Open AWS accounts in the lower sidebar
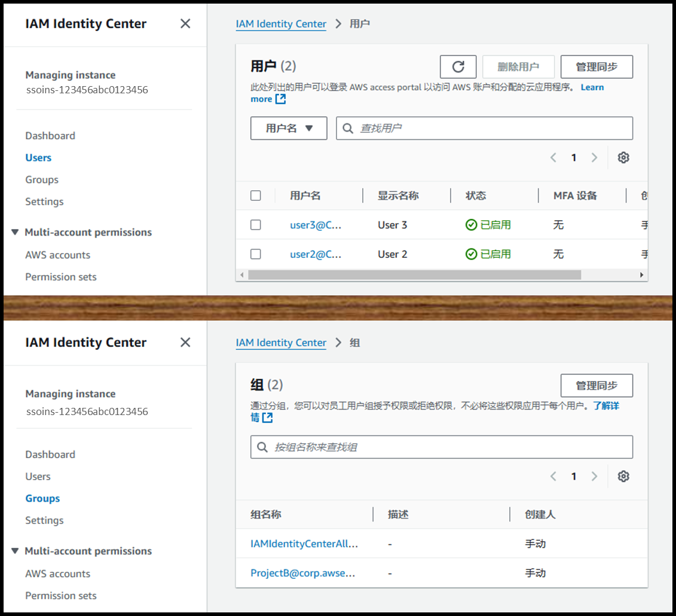The height and width of the screenshot is (616, 676). coord(57,574)
